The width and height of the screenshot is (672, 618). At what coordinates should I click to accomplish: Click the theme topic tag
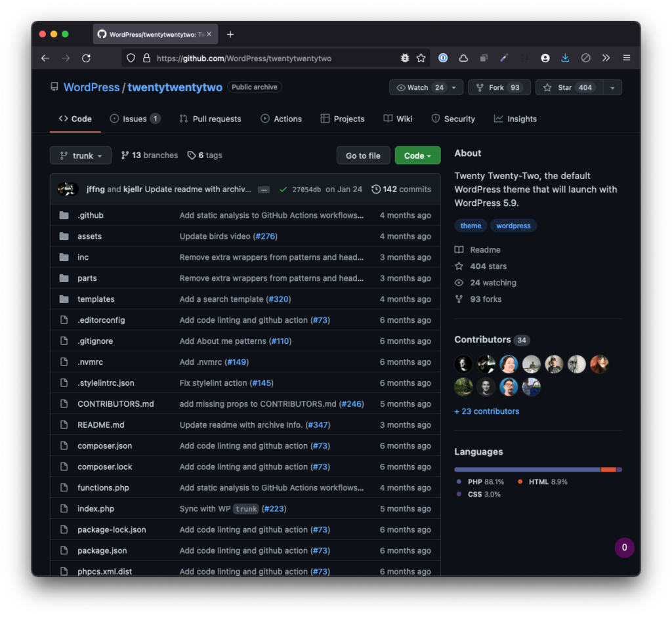[x=471, y=226]
